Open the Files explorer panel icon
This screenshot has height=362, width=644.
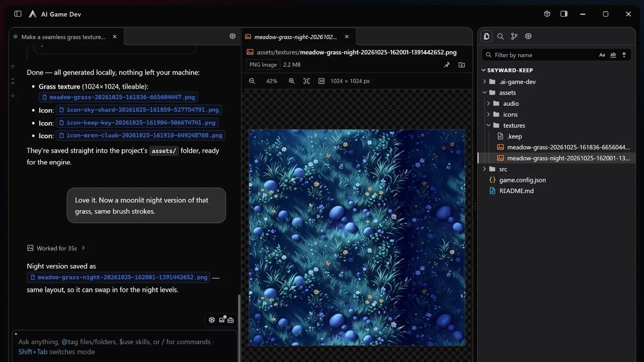[x=487, y=36]
